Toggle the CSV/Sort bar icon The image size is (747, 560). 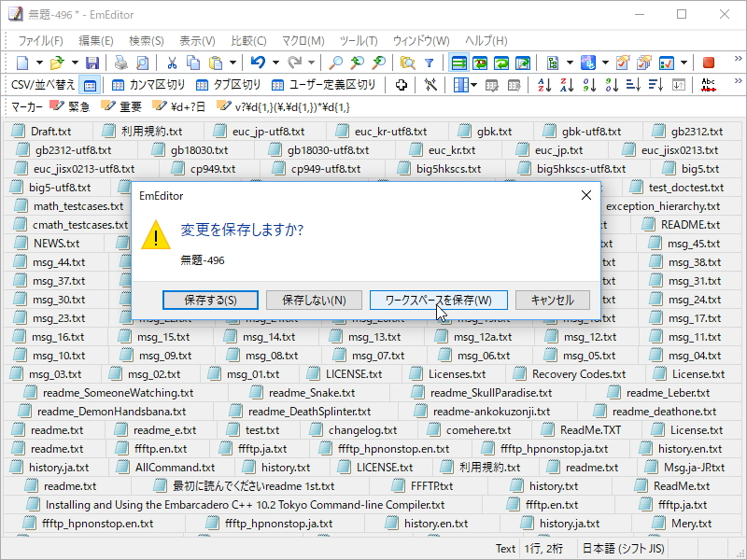90,85
